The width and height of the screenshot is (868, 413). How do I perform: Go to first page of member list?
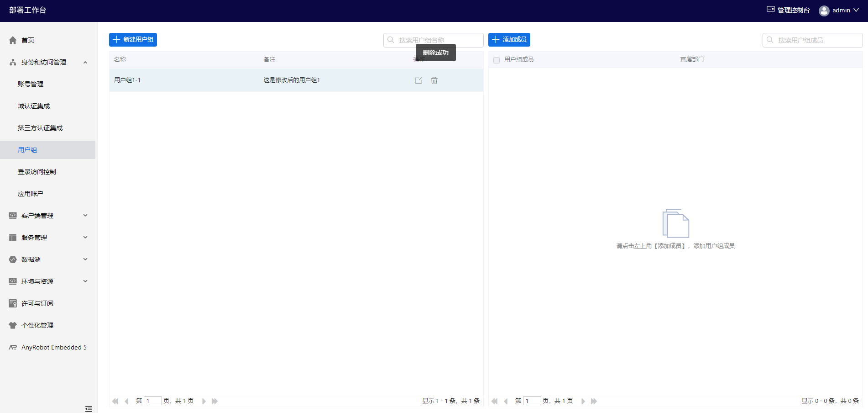click(x=494, y=401)
